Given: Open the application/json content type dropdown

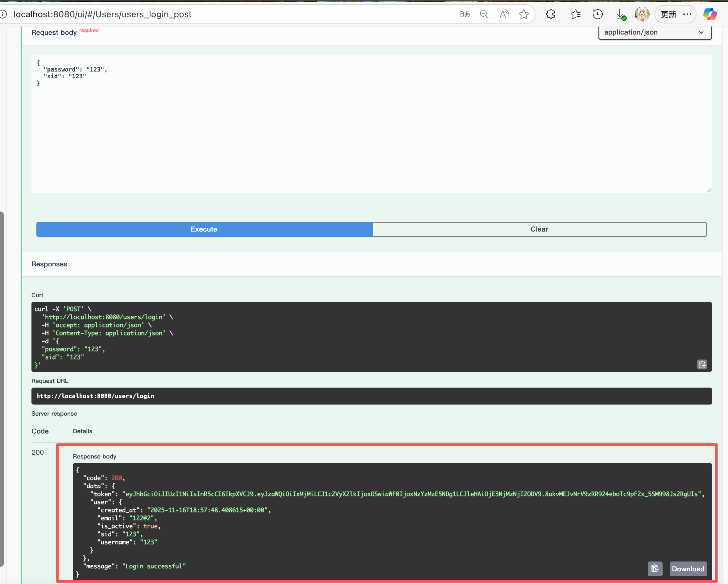Looking at the screenshot, I should pyautogui.click(x=655, y=32).
